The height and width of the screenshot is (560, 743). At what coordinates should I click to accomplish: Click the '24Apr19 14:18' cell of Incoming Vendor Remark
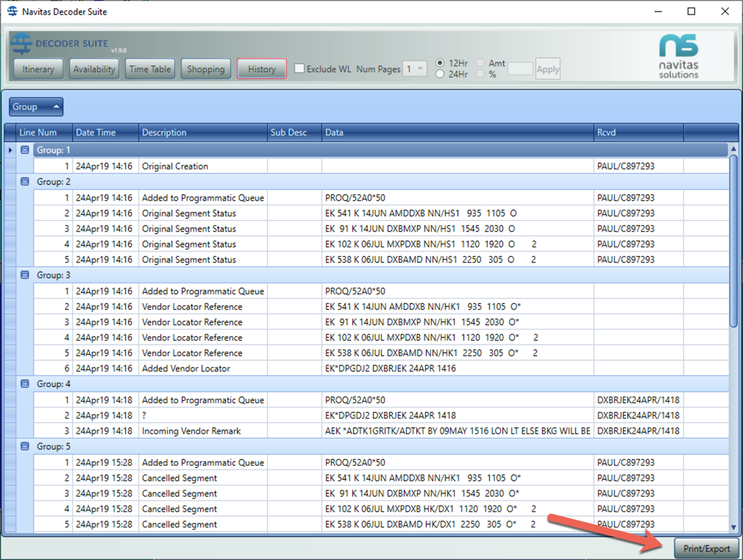(x=105, y=431)
